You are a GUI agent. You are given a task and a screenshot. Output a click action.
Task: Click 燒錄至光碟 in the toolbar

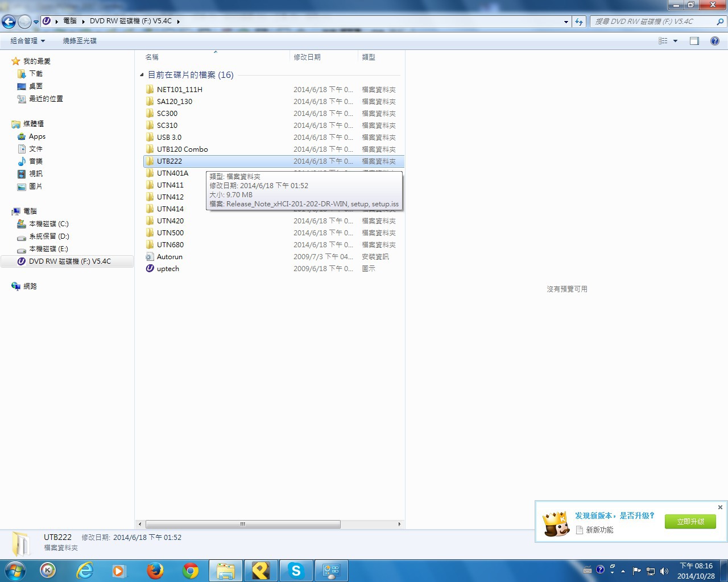(80, 41)
